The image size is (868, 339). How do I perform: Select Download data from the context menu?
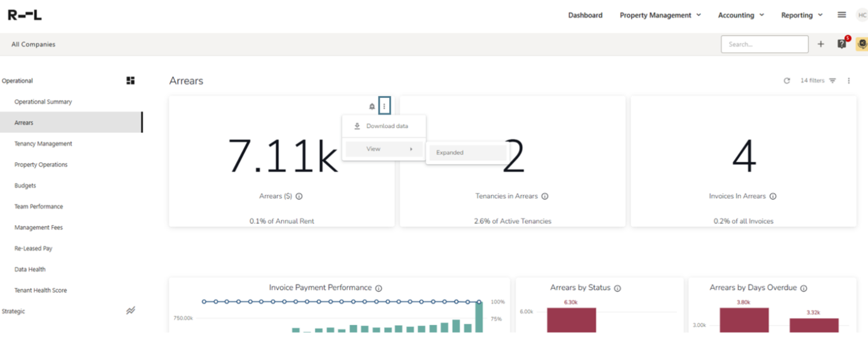click(x=386, y=126)
